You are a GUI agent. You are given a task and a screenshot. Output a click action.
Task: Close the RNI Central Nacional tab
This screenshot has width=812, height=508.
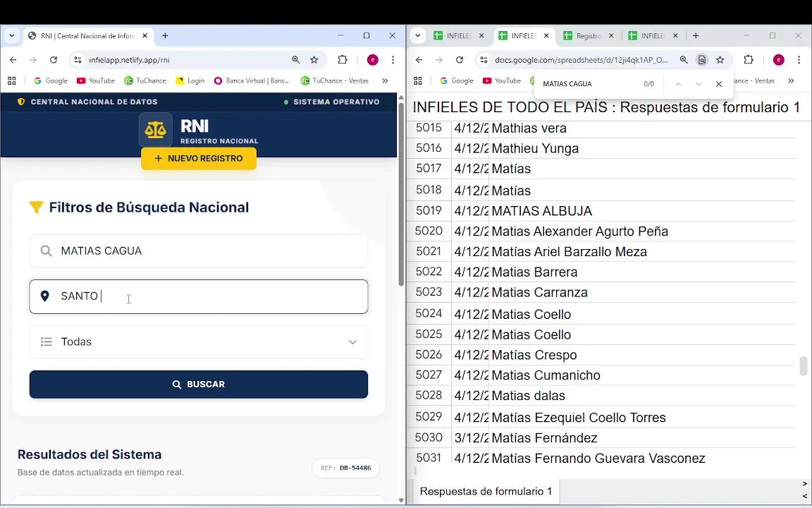pyautogui.click(x=145, y=36)
